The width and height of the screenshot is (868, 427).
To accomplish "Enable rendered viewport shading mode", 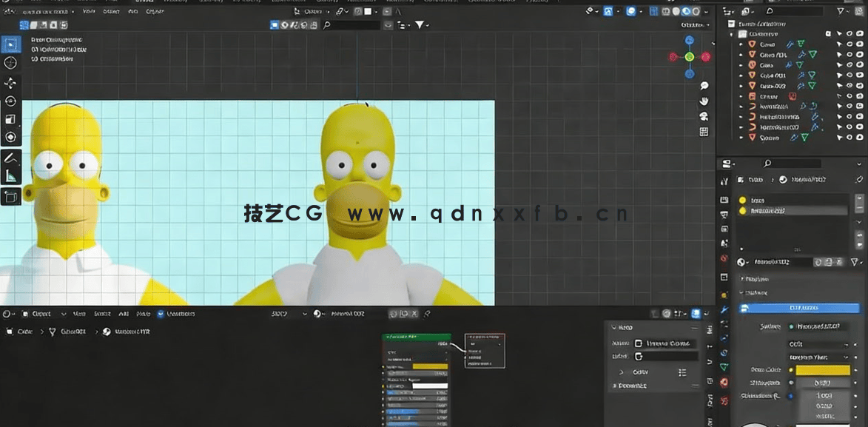I will click(x=696, y=11).
